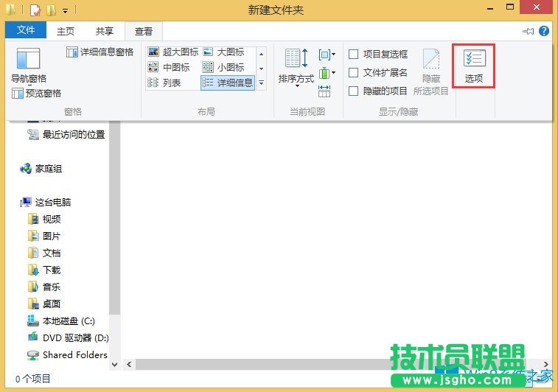Image resolution: width=558 pixels, height=392 pixels.
Task: Click Size all columns to fit icon
Action: [324, 91]
